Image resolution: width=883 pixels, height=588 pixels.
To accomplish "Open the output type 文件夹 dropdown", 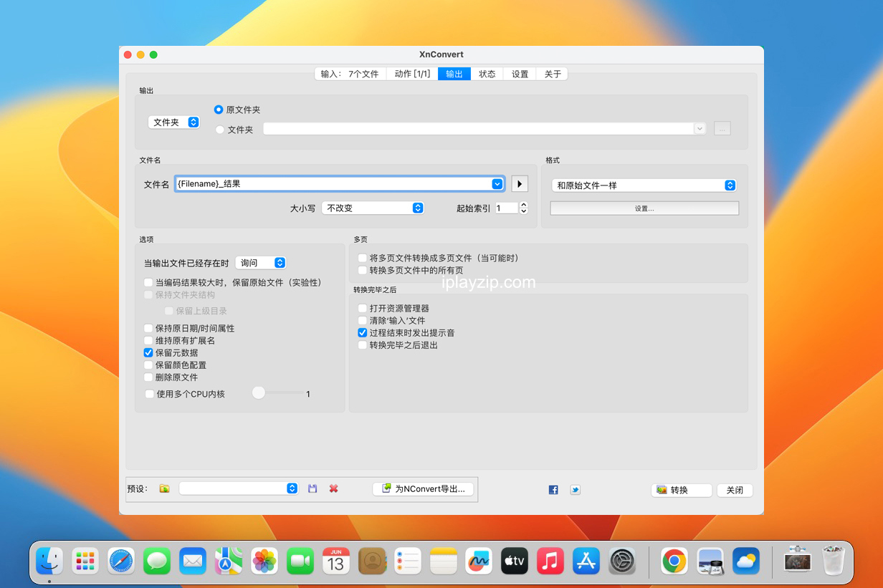I will click(173, 122).
